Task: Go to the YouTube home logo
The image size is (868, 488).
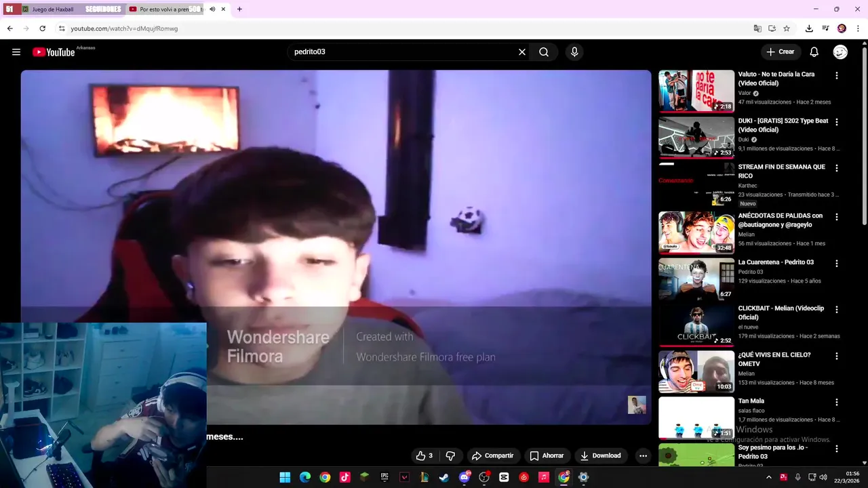Action: click(x=54, y=52)
